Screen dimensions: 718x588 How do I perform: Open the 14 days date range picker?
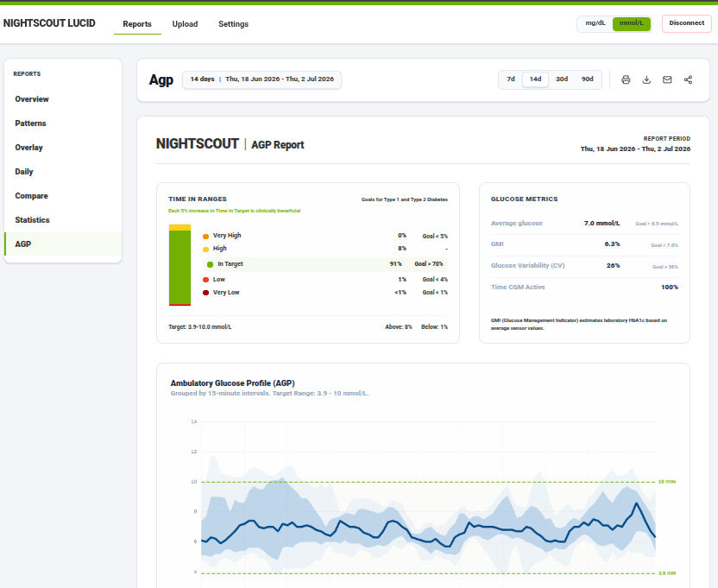[x=262, y=79]
